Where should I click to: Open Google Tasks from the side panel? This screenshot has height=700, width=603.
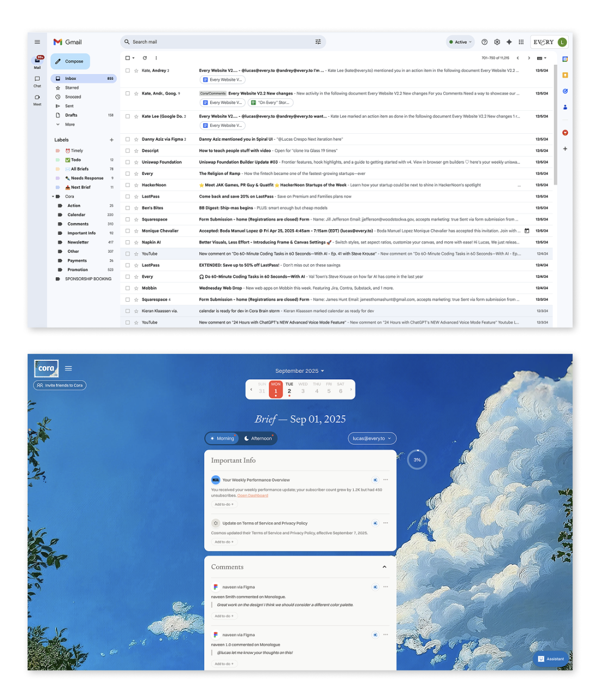pos(565,91)
